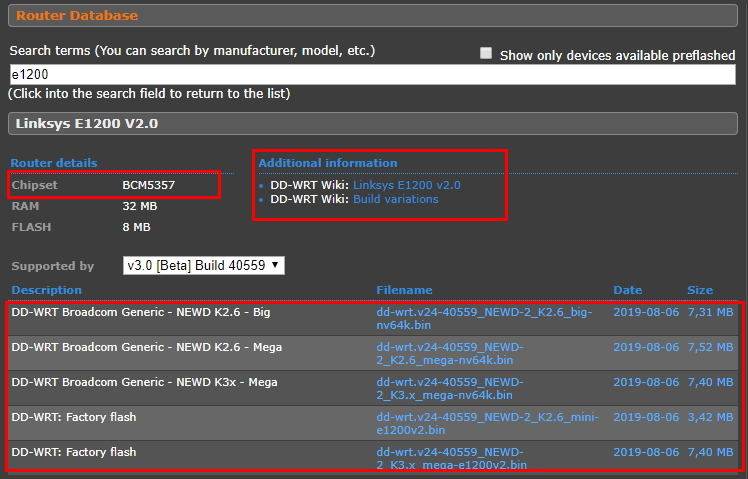Select the Linksys E1200 V2.0 header bar
Screen dimensions: 748x479
[373, 124]
